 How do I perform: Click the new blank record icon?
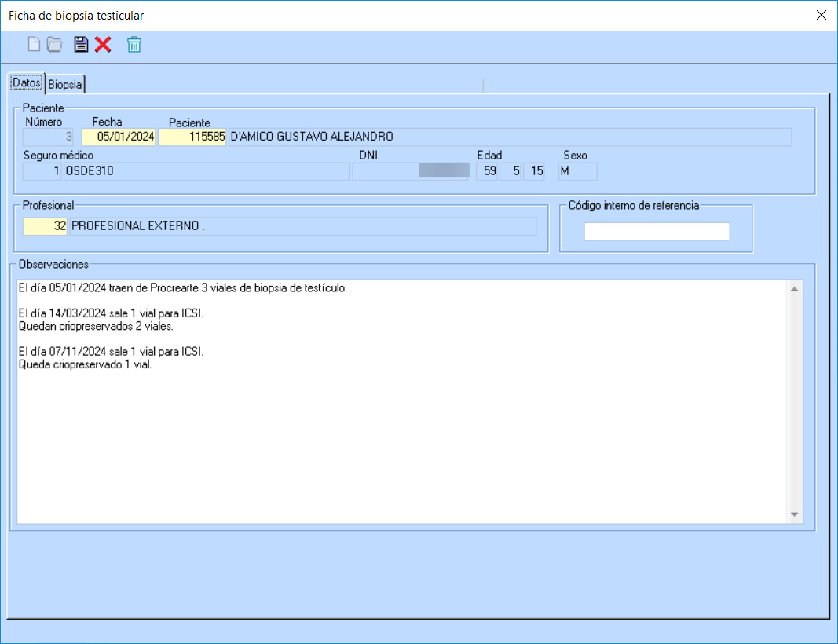point(35,44)
